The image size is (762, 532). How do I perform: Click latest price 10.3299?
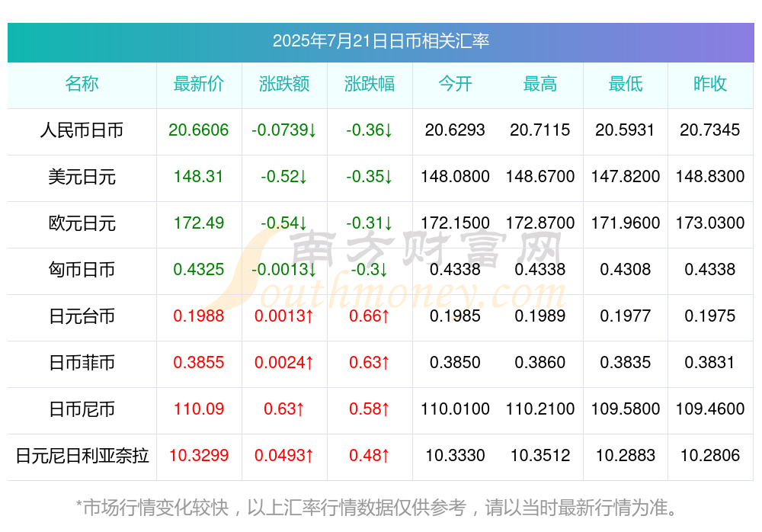(x=199, y=456)
